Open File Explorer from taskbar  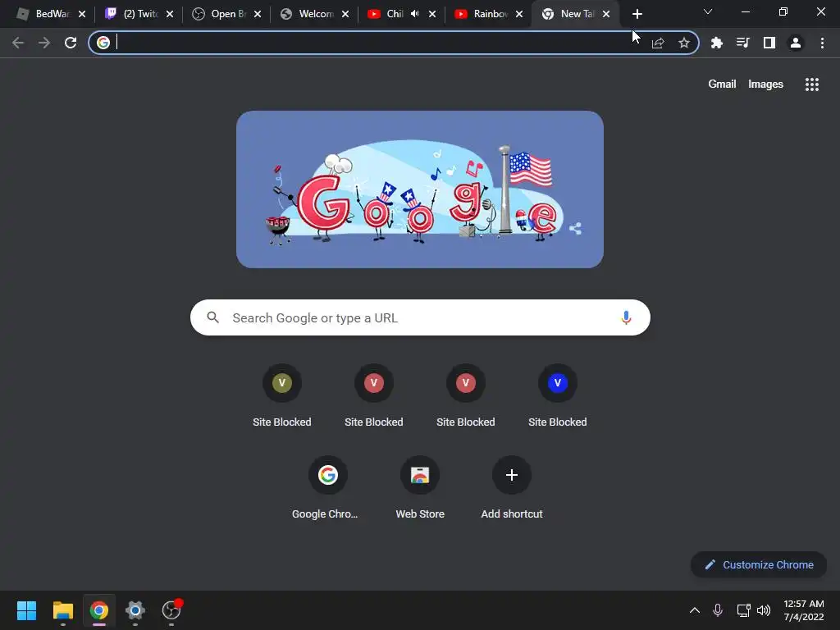(62, 610)
